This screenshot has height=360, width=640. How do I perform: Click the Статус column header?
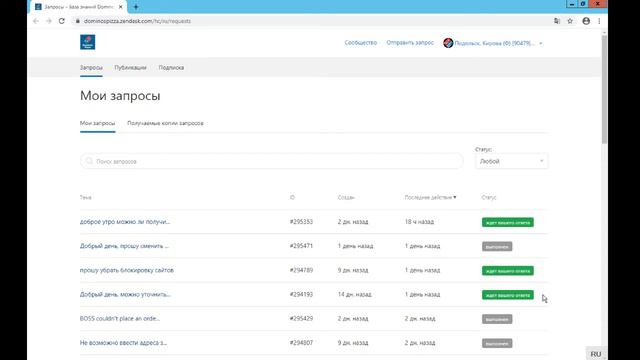(x=489, y=198)
